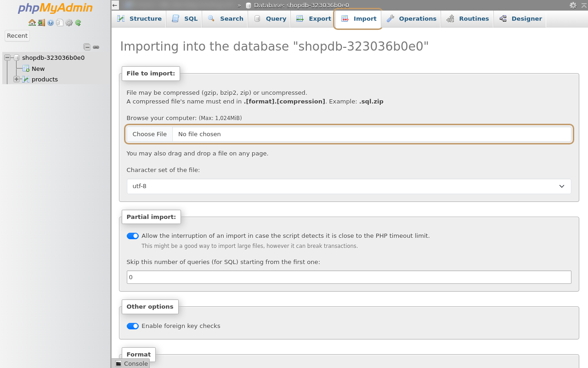Click the double-chevron icon at top right

[x=584, y=5]
